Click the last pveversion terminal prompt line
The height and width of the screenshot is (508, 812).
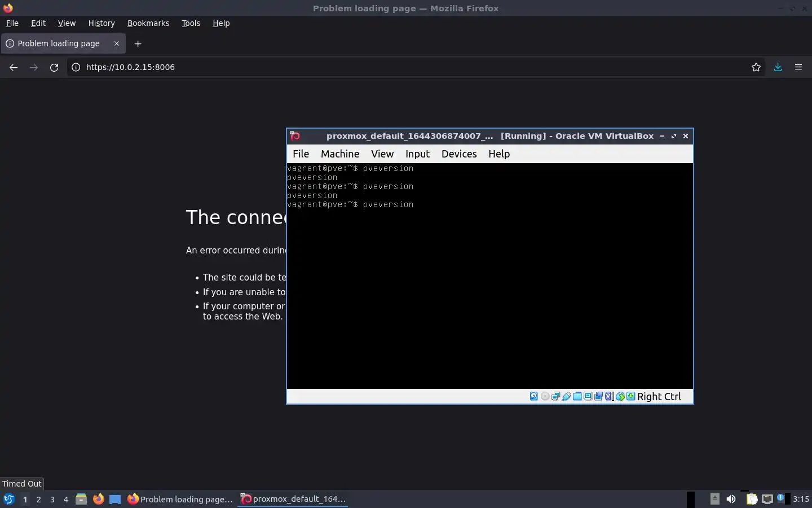(350, 204)
